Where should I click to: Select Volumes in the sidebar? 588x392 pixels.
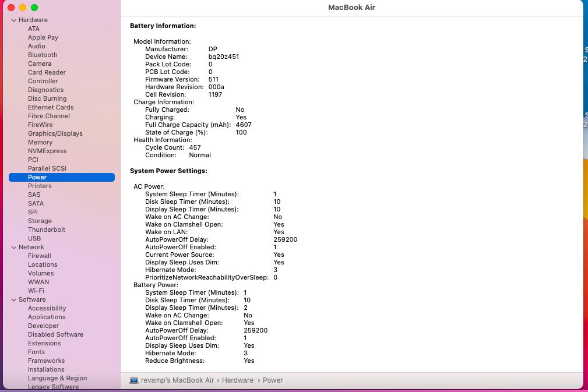pos(40,273)
